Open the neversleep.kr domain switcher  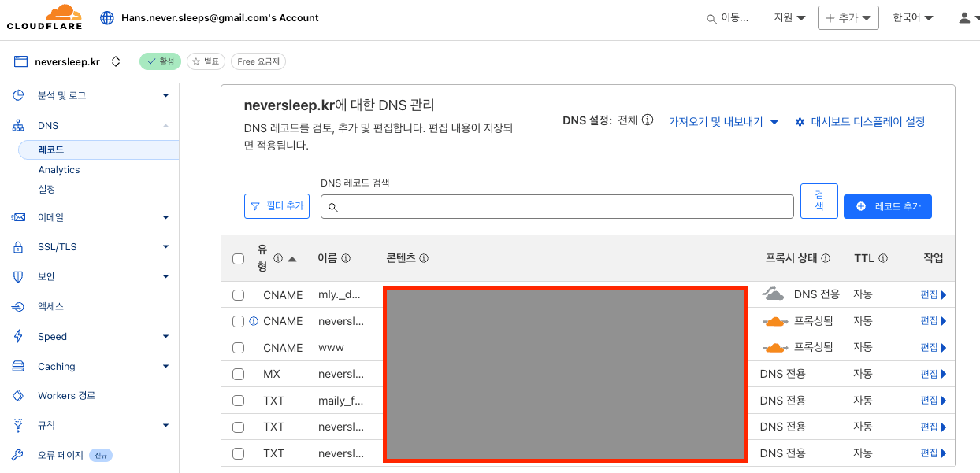point(116,61)
